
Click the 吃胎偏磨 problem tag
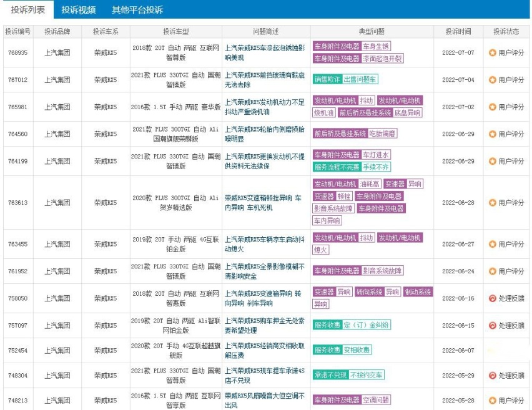(x=382, y=134)
